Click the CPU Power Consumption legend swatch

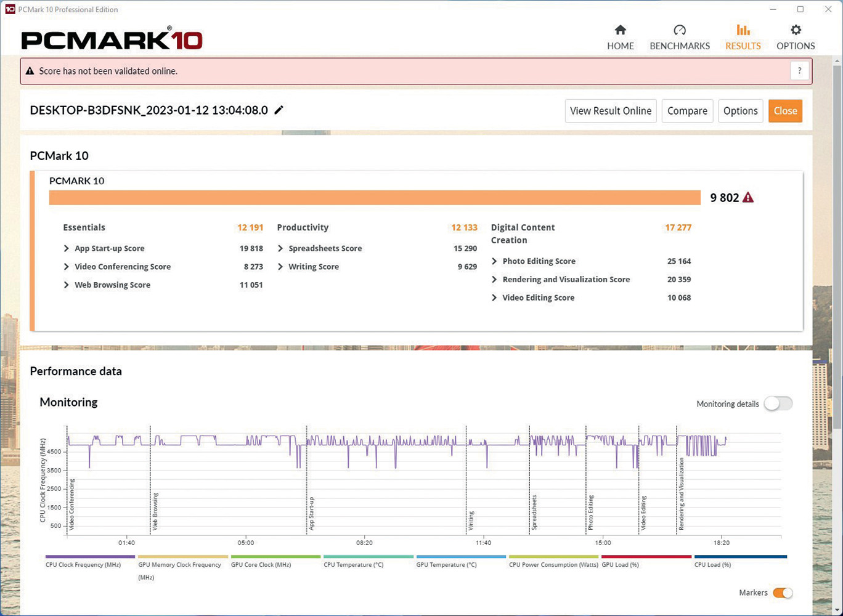pos(554,557)
